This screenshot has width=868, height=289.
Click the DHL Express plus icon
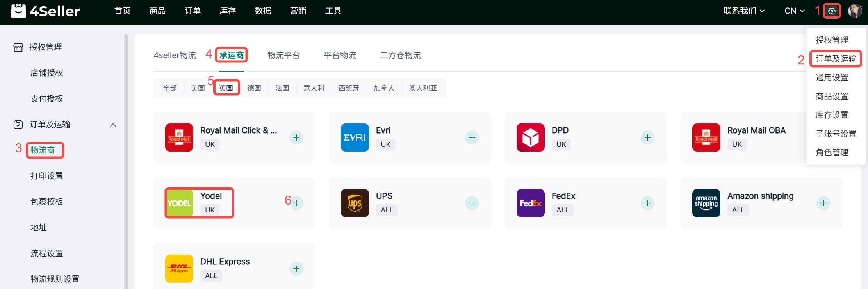coord(296,269)
